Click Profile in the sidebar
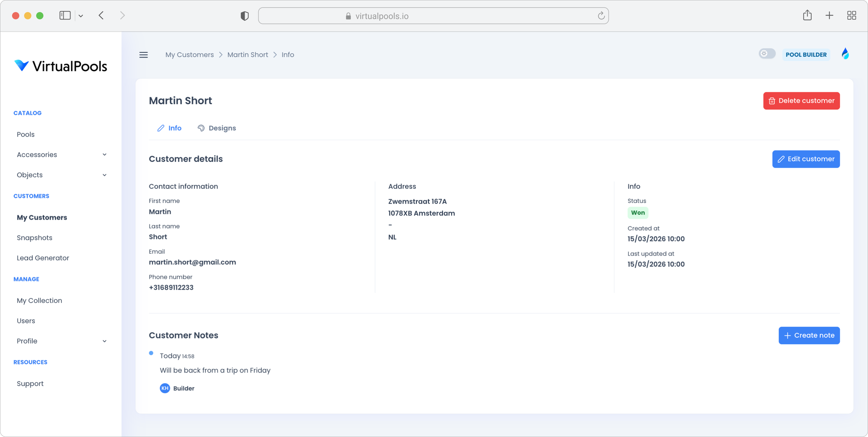Screen dimensions: 868x437 (x=27, y=341)
